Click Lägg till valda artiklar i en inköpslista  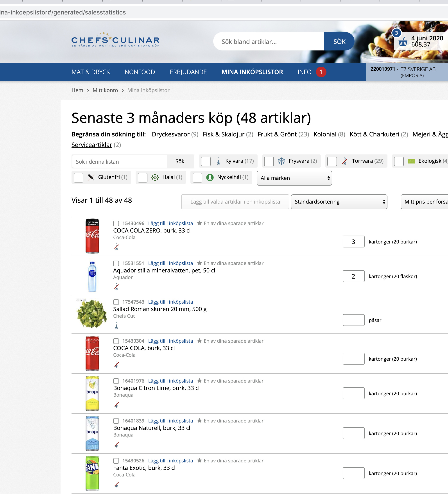[x=235, y=202]
